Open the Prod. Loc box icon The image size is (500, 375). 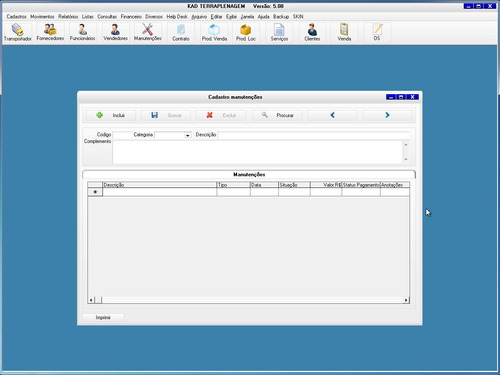tap(246, 32)
